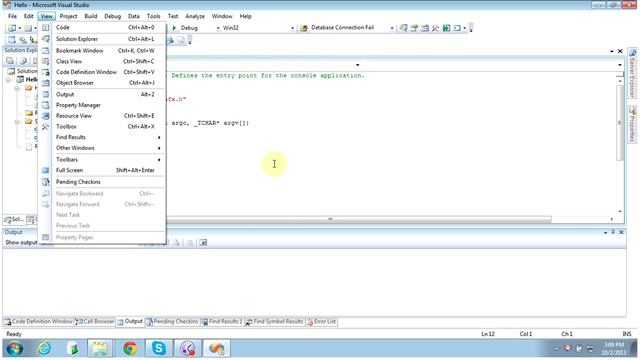Viewport: 640px width, 360px height.
Task: Open Object Browser from the View menu
Action: pos(102,82)
